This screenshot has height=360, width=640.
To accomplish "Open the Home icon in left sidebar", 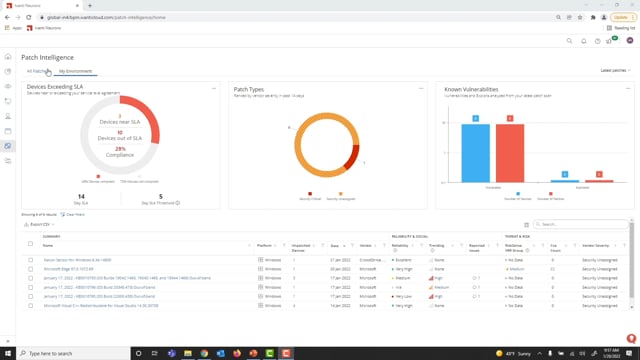I will pyautogui.click(x=8, y=56).
